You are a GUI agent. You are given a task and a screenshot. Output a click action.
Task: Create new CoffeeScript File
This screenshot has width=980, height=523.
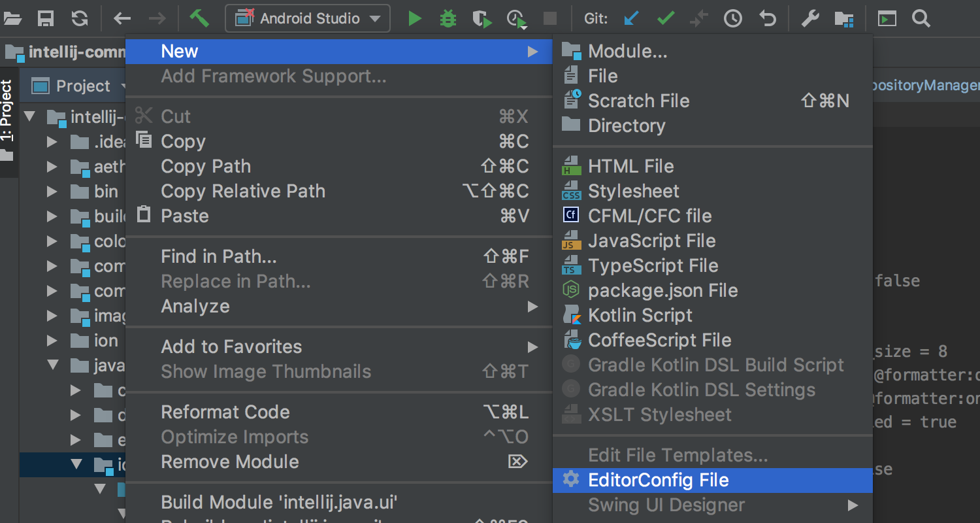713,340
